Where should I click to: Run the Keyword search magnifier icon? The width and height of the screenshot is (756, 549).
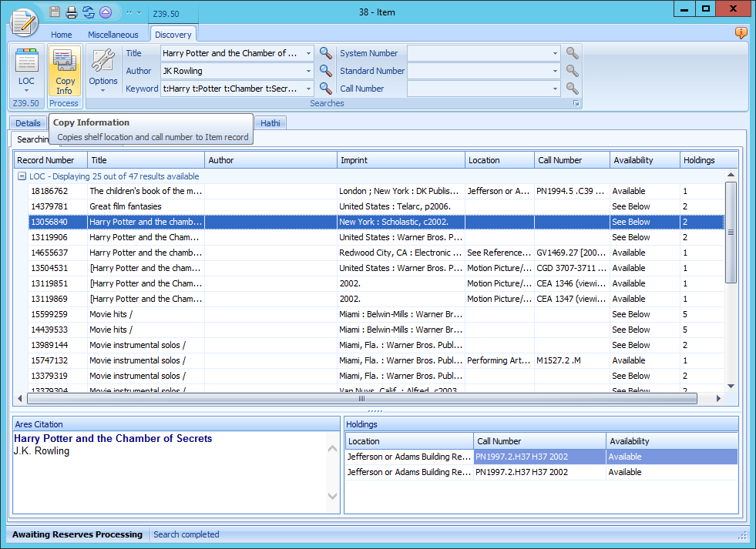coord(326,89)
